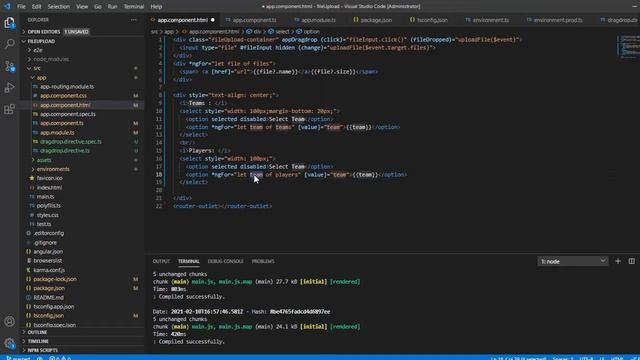Open the Explorer view in activity bar
The width and height of the screenshot is (640, 360).
point(9,22)
